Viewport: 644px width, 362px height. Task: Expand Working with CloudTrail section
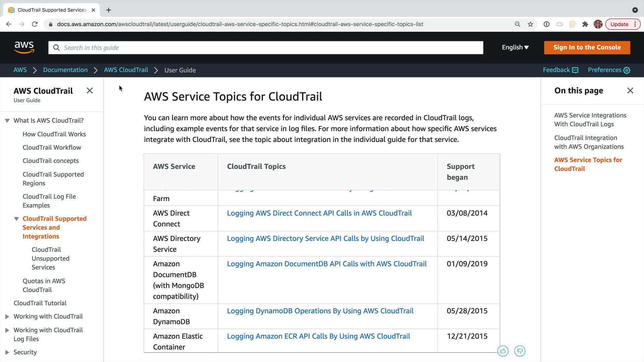7,316
